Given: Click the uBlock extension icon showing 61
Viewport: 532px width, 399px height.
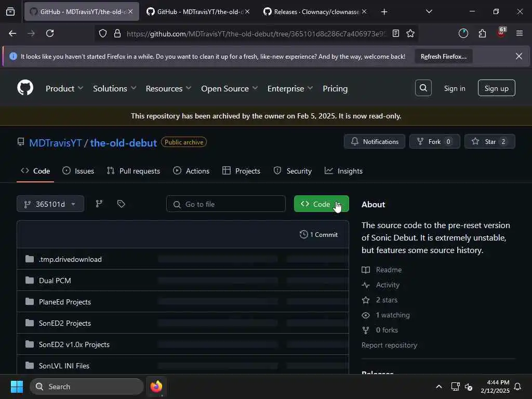Looking at the screenshot, I should pos(501,33).
